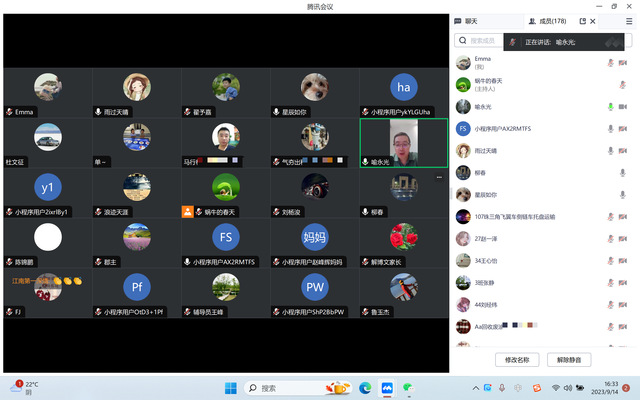Click the 解除静音 unmute button

[574, 359]
